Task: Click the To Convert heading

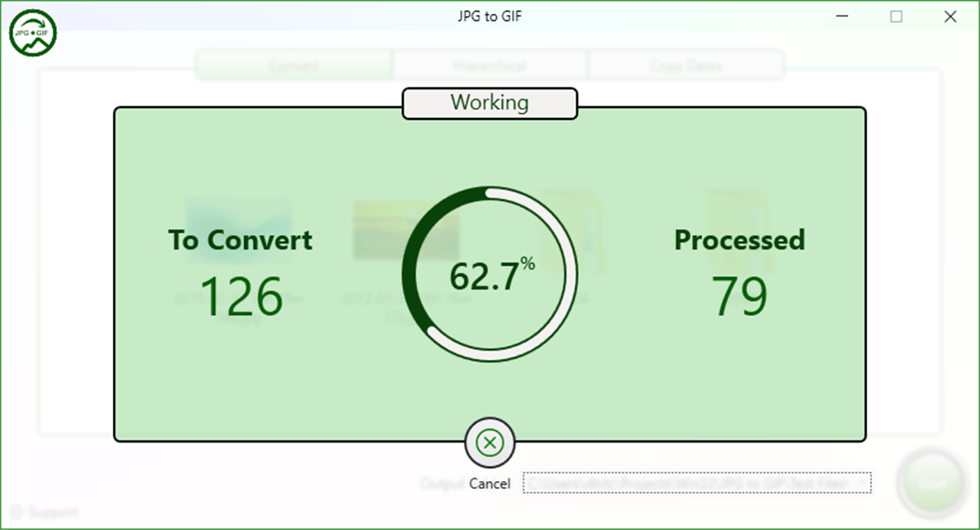Action: coord(240,240)
